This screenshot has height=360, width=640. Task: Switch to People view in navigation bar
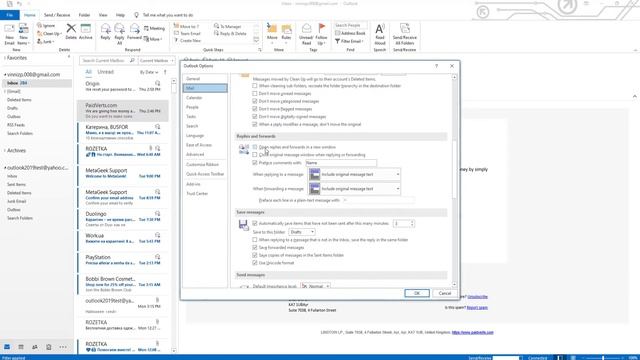click(35, 347)
